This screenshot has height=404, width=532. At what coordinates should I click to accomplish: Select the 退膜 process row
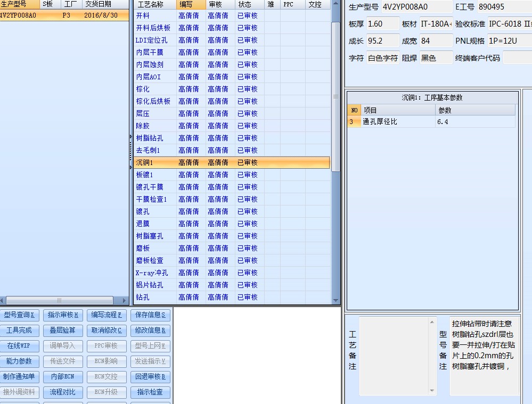(232, 224)
